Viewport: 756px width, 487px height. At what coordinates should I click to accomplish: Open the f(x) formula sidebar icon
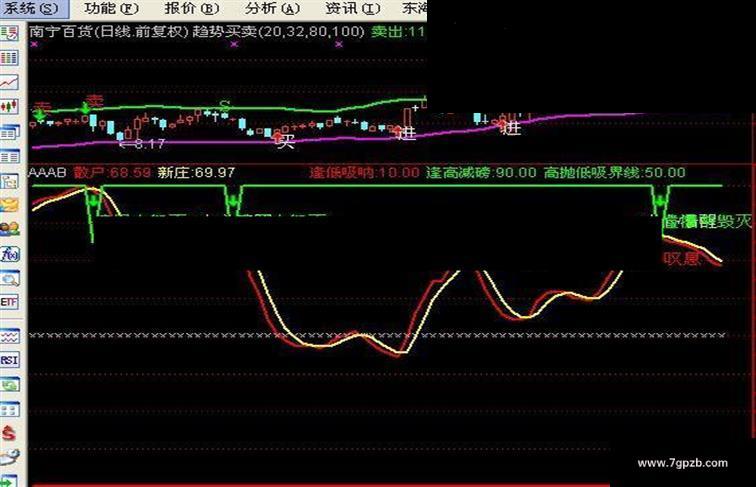10,254
